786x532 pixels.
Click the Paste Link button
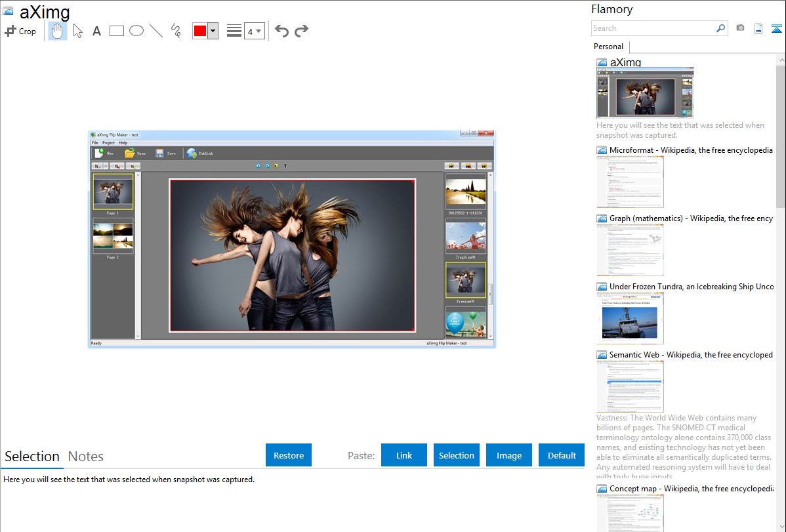(x=404, y=455)
